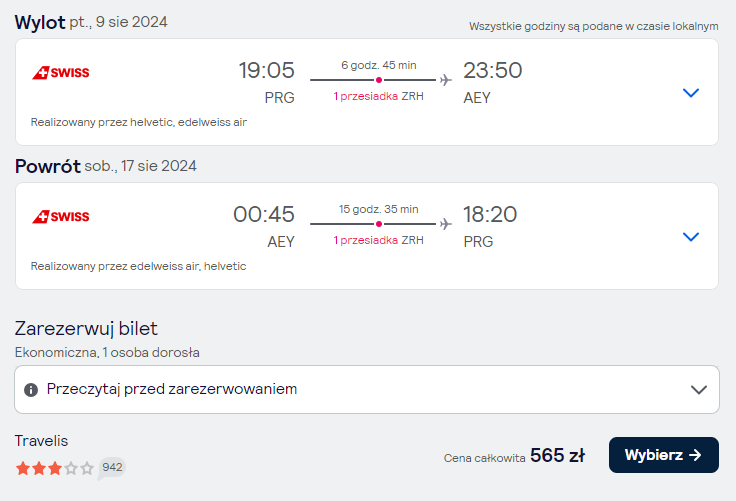The image size is (736, 501).
Task: Click the Travelis provider name
Action: tap(41, 441)
